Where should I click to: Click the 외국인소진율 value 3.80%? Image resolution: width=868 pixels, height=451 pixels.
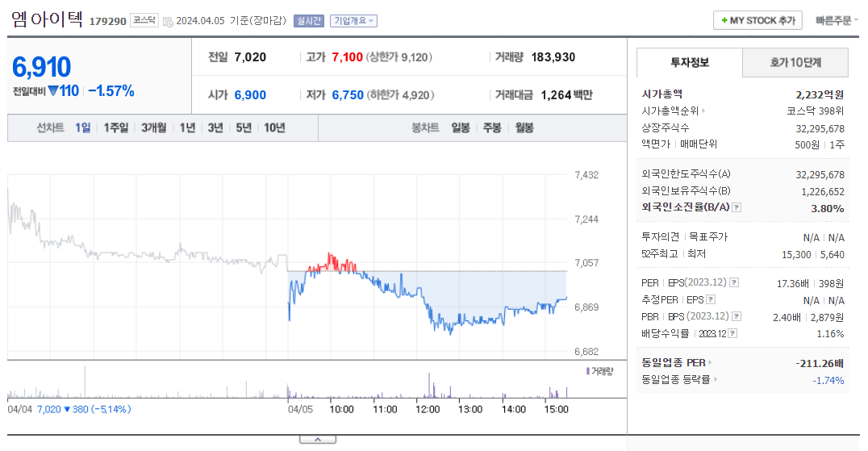coord(828,209)
